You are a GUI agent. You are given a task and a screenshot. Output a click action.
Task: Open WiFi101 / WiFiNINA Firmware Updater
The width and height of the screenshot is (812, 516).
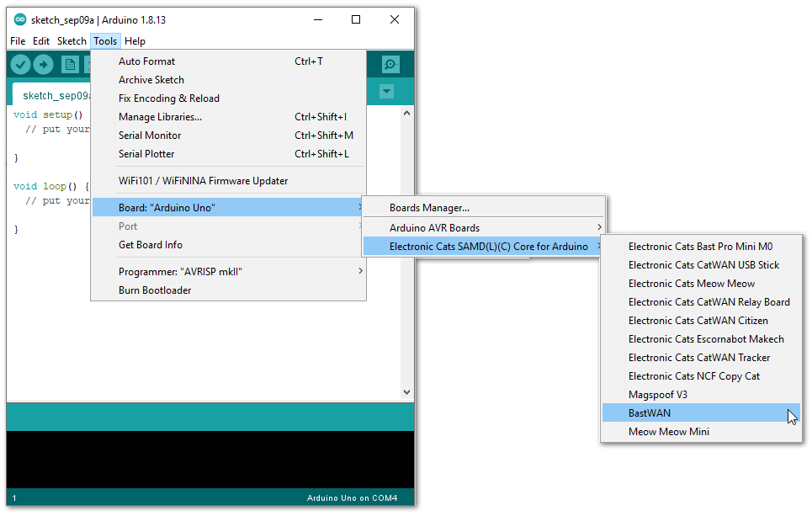pyautogui.click(x=228, y=181)
